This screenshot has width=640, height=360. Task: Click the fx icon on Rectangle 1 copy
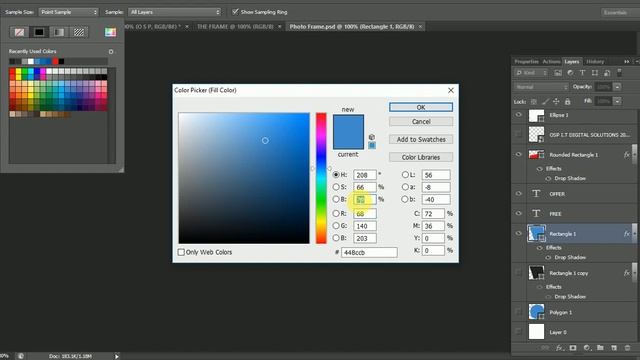click(627, 273)
